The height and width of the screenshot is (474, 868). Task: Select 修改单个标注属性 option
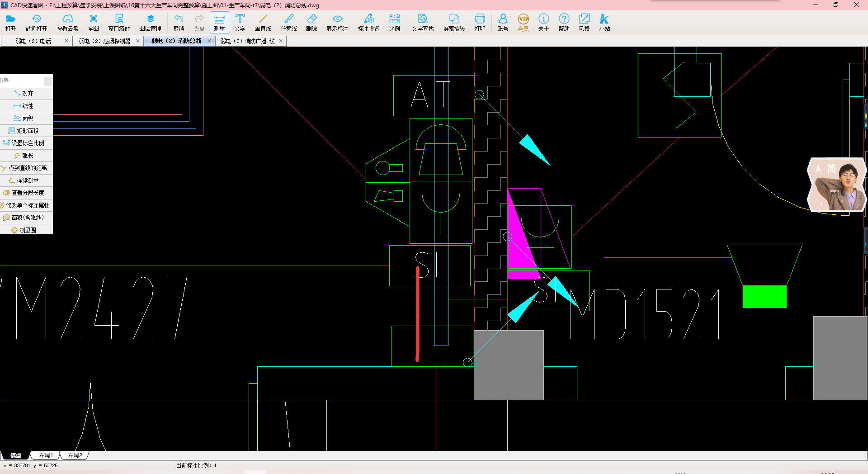tap(26, 205)
